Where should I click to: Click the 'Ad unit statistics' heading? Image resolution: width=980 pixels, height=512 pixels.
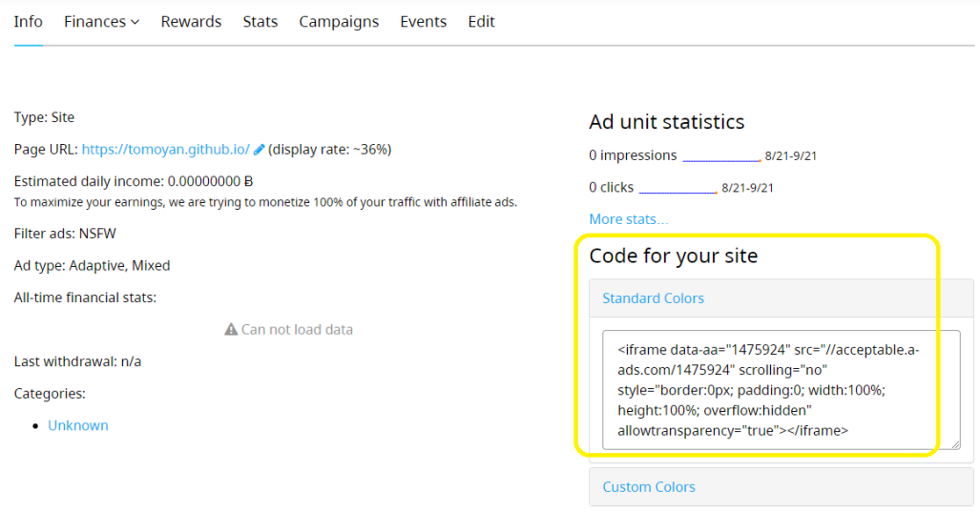tap(666, 122)
